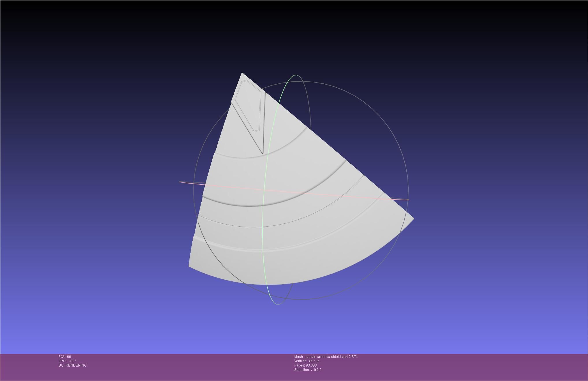Click the FPS 78.7 readout
Viewport: 588px width, 381px height.
click(68, 361)
